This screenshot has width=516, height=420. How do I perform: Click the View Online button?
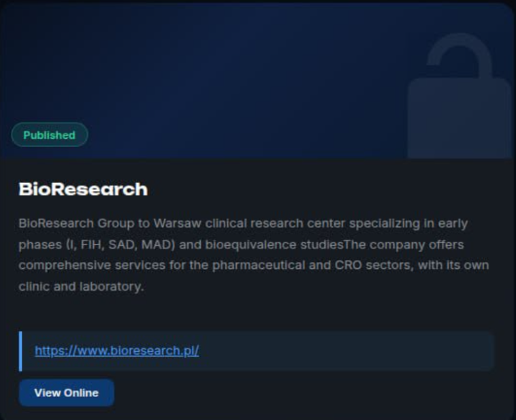[67, 393]
